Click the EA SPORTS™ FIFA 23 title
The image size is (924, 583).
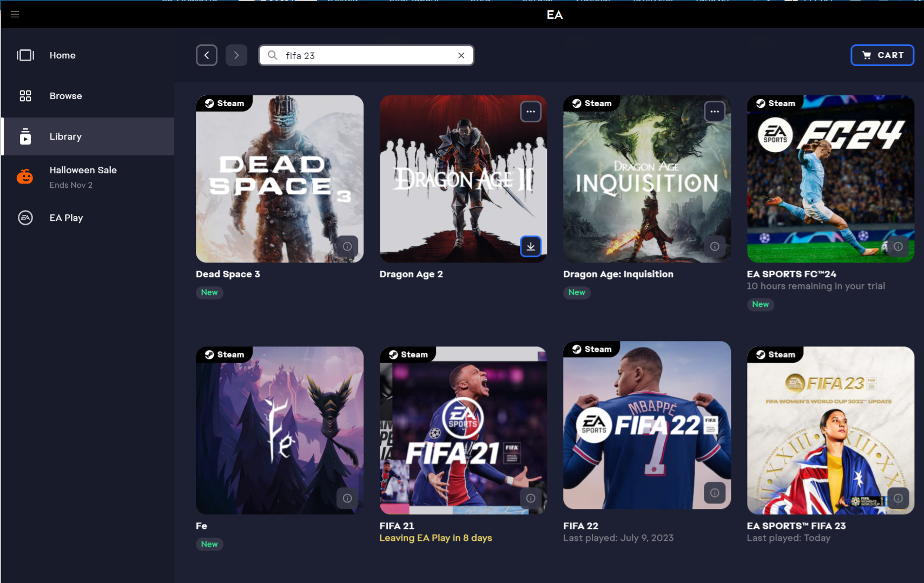(x=796, y=526)
